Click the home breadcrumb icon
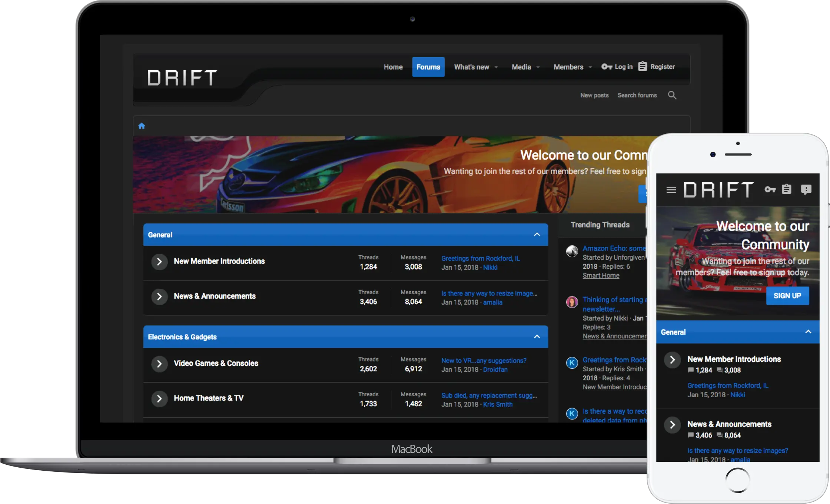The height and width of the screenshot is (504, 830). click(142, 125)
